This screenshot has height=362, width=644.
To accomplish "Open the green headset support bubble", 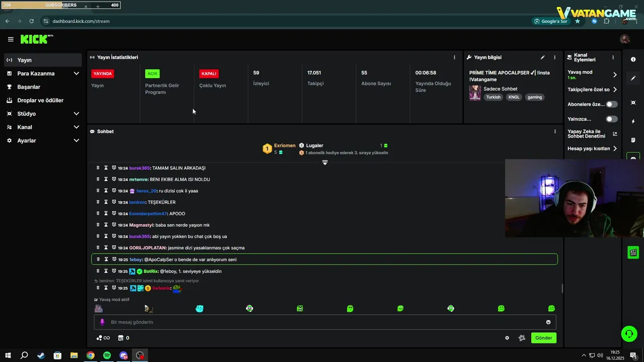I will click(x=629, y=333).
